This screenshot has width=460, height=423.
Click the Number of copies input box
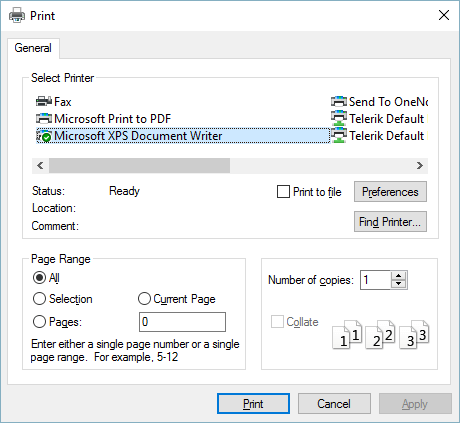coord(375,280)
